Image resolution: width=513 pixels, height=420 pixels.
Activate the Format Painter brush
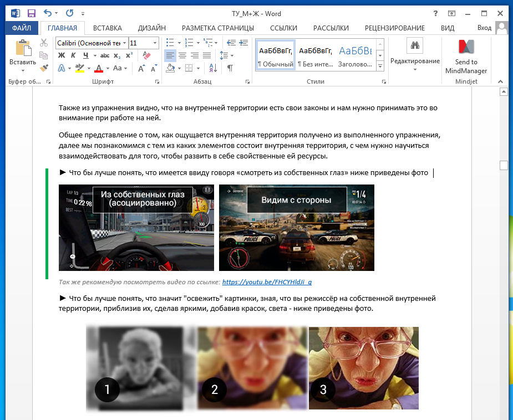click(x=44, y=68)
